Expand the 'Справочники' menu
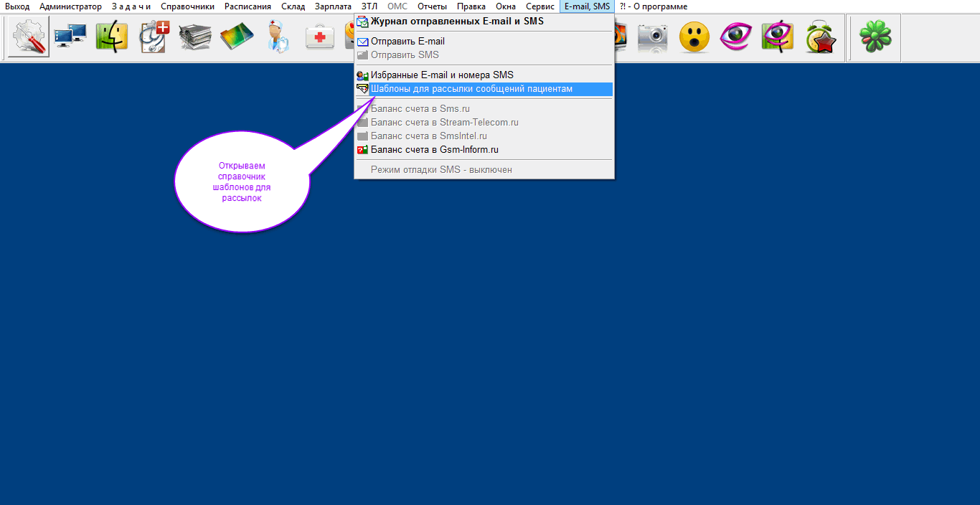Screen dimensions: 980x505 point(187,6)
